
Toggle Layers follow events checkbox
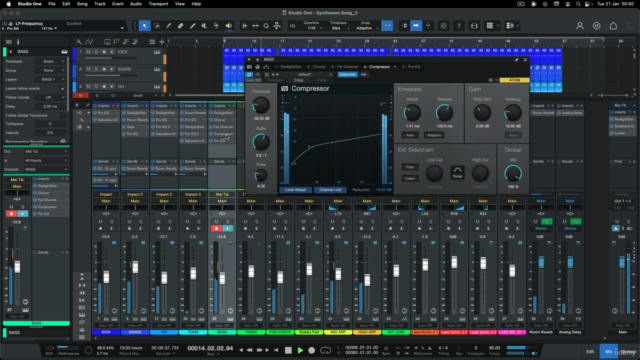coord(62,88)
